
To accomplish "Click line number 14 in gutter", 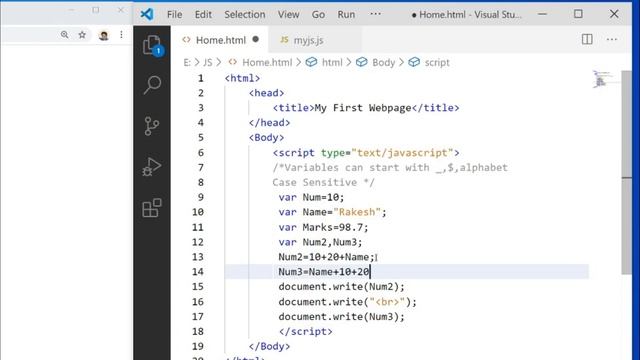I will [x=198, y=271].
